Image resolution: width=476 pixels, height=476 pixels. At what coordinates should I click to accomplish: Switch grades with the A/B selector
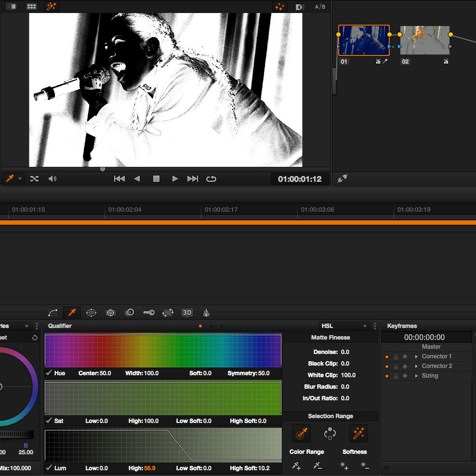point(320,6)
